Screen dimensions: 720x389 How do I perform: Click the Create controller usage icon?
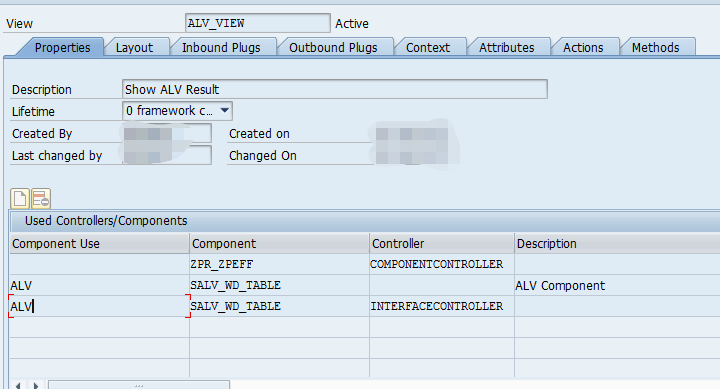[x=20, y=199]
